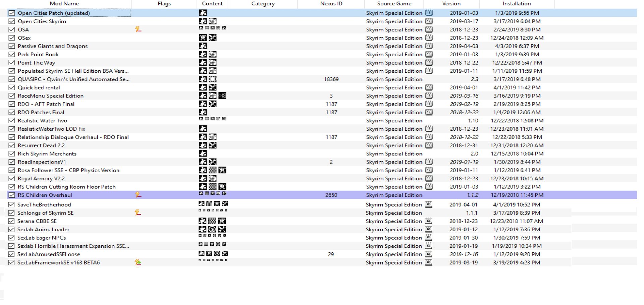644x305 pixels.
Task: Click the SKSE content icon for RaceMenu Special Edition
Action: click(x=222, y=96)
